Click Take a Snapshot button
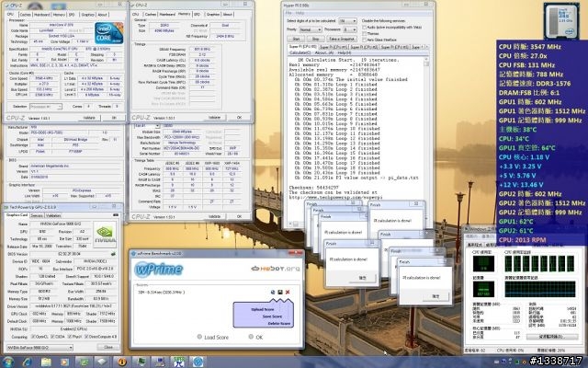The image size is (588, 368). (x=341, y=39)
